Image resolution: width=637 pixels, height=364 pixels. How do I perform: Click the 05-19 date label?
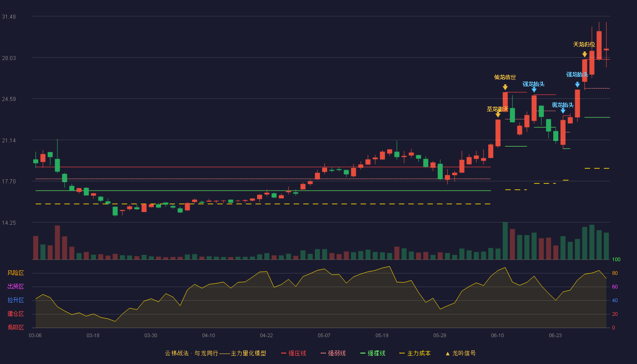coord(382,335)
